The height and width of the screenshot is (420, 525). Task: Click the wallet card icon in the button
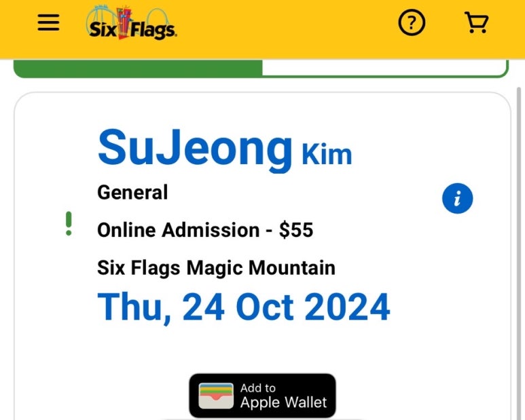pyautogui.click(x=216, y=396)
